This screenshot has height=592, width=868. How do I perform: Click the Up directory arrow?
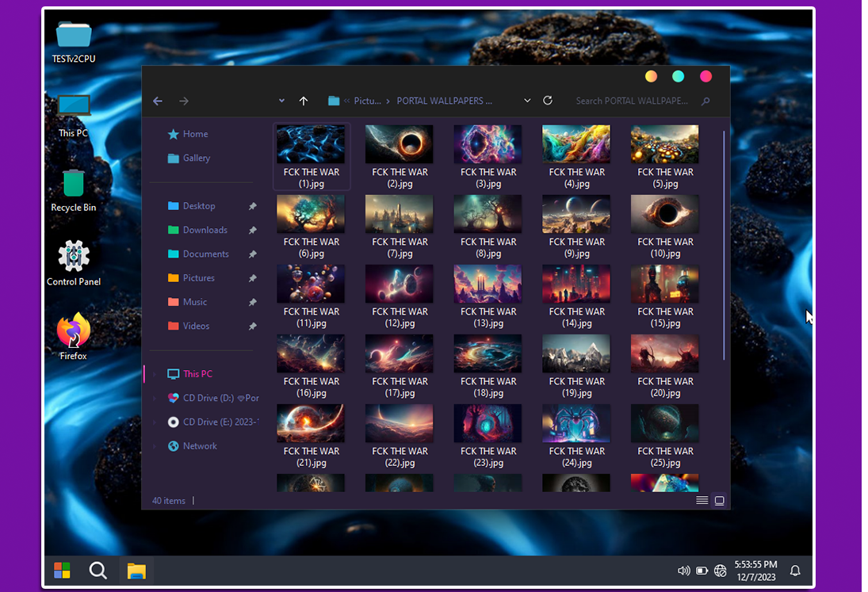coord(304,101)
